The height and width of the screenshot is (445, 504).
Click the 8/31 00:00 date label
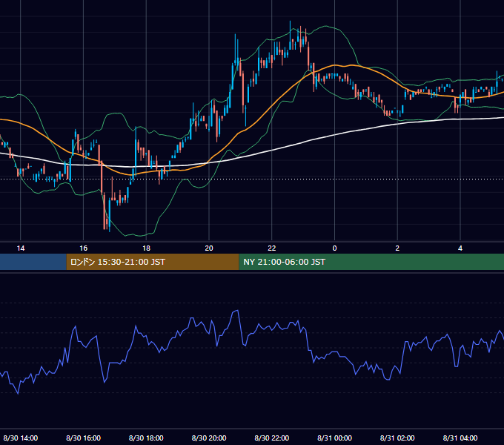(x=334, y=438)
